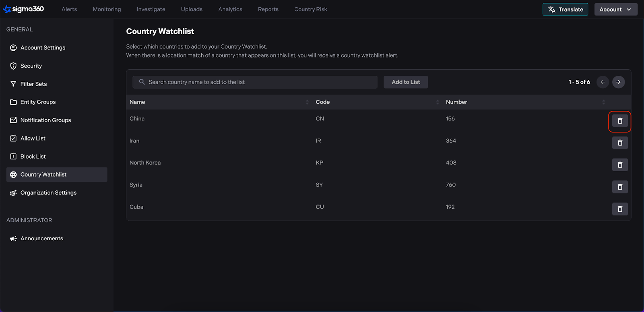Open Security settings in the sidebar
Image resolution: width=644 pixels, height=312 pixels.
point(31,66)
